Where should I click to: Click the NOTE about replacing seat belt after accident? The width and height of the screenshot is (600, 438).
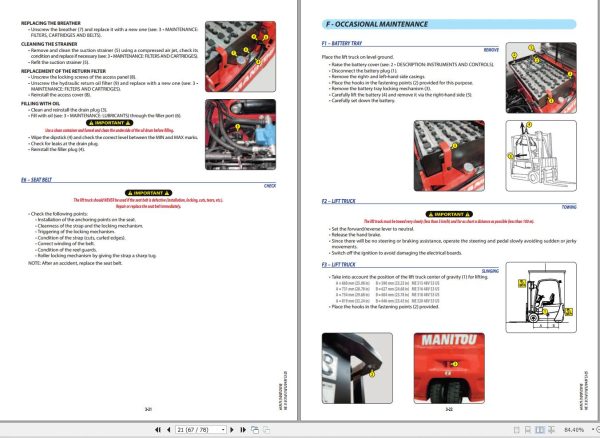click(75, 263)
